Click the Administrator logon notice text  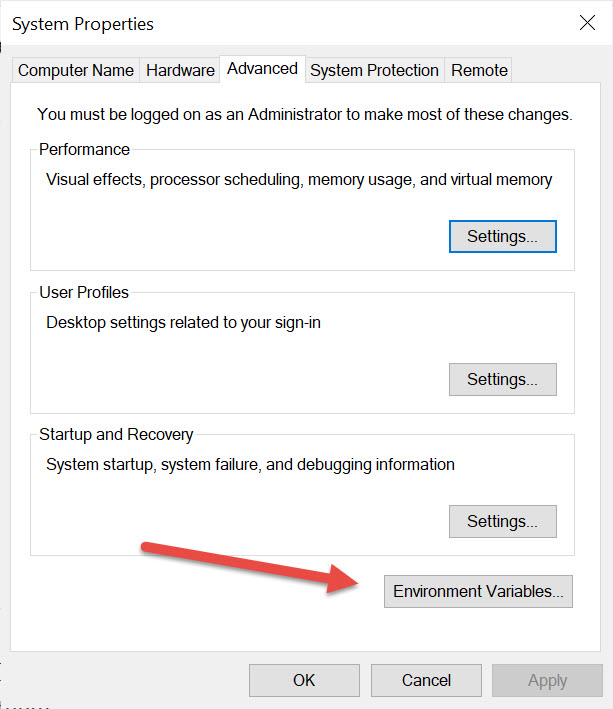coord(304,115)
